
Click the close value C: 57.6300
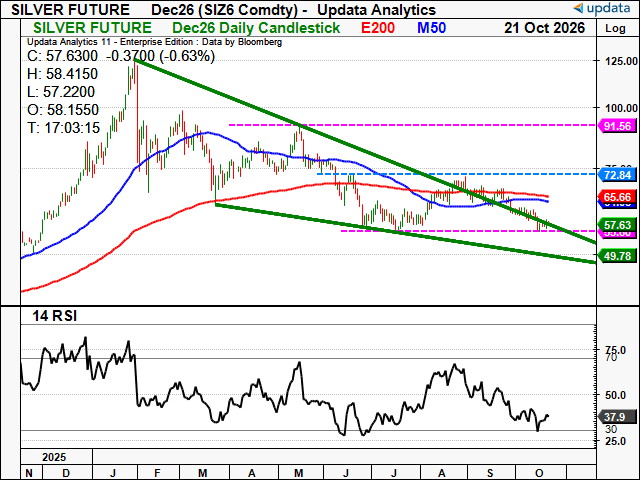(62, 56)
